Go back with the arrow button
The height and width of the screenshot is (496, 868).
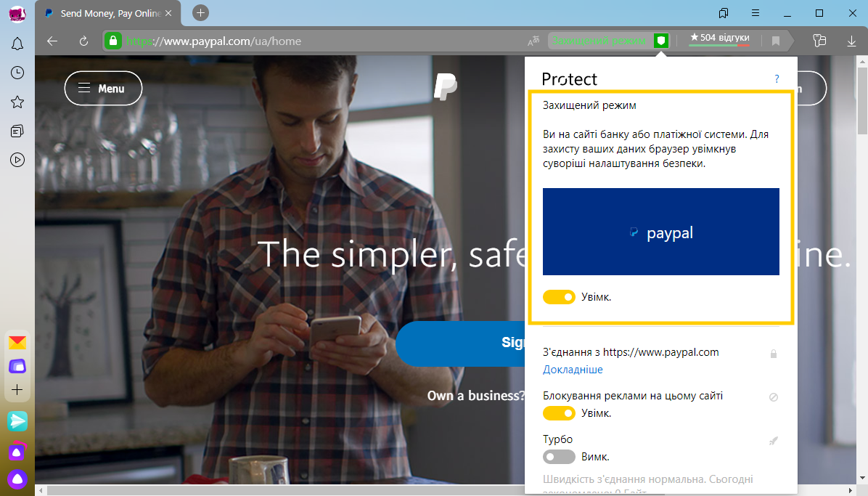point(52,41)
